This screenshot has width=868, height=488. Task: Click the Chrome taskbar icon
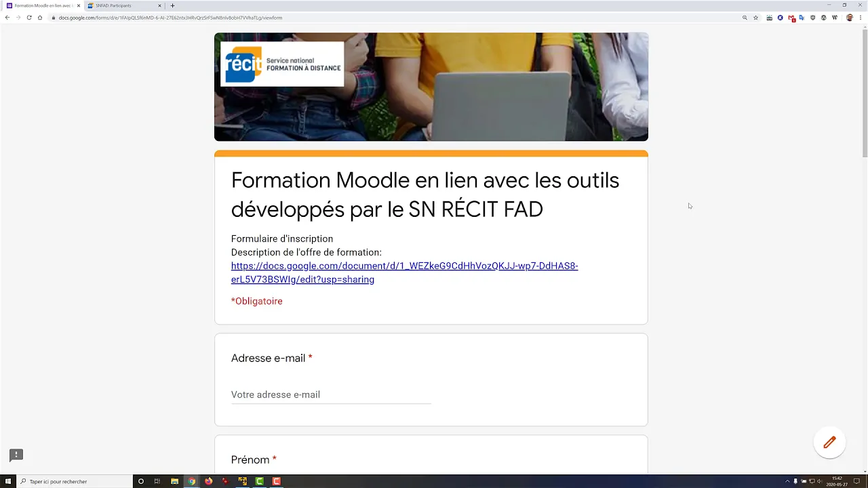(x=192, y=481)
